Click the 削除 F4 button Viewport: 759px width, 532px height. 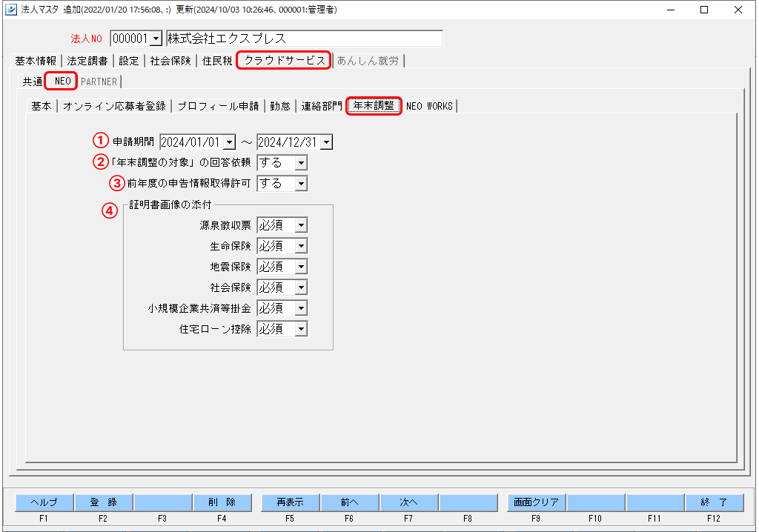pos(222,502)
